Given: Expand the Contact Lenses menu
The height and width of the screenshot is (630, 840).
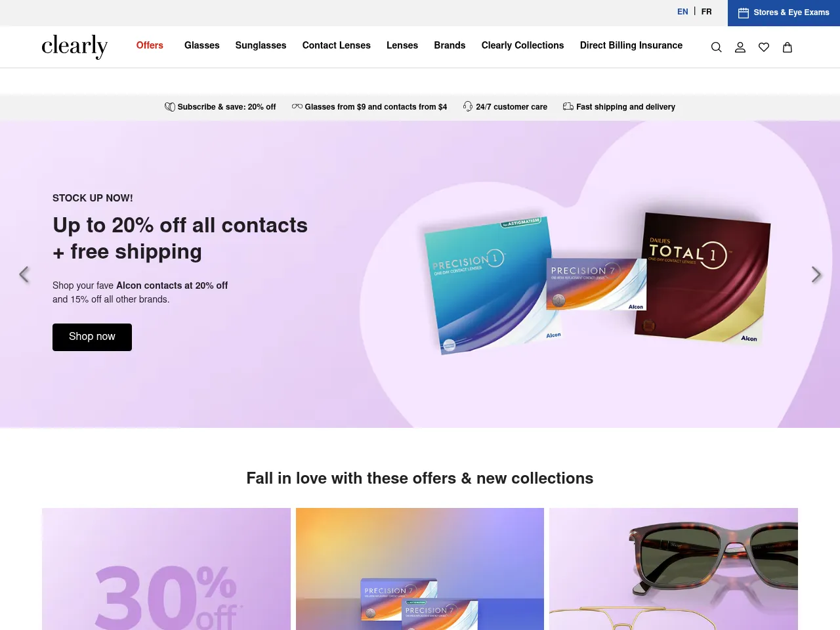Looking at the screenshot, I should (336, 45).
